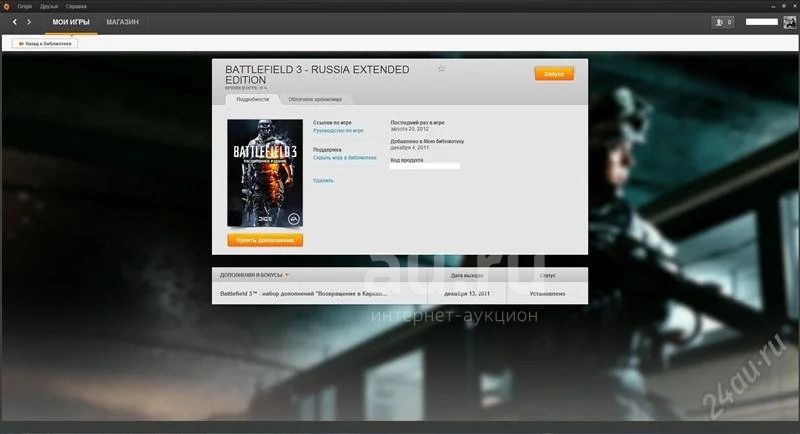Mark Battlefield 3 as favorite with star
Viewport: 800px width, 434px height.
coord(441,68)
